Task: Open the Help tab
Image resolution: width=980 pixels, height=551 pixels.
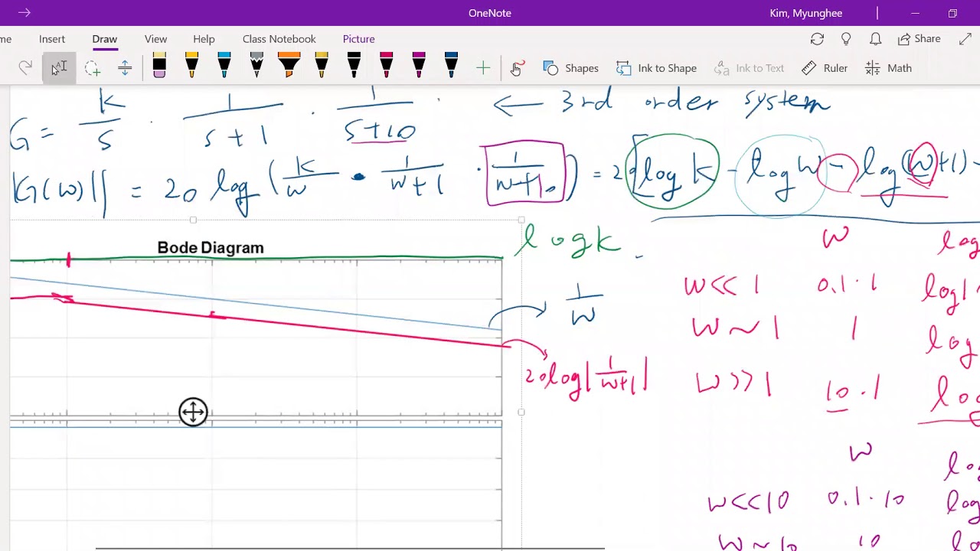Action: click(204, 39)
